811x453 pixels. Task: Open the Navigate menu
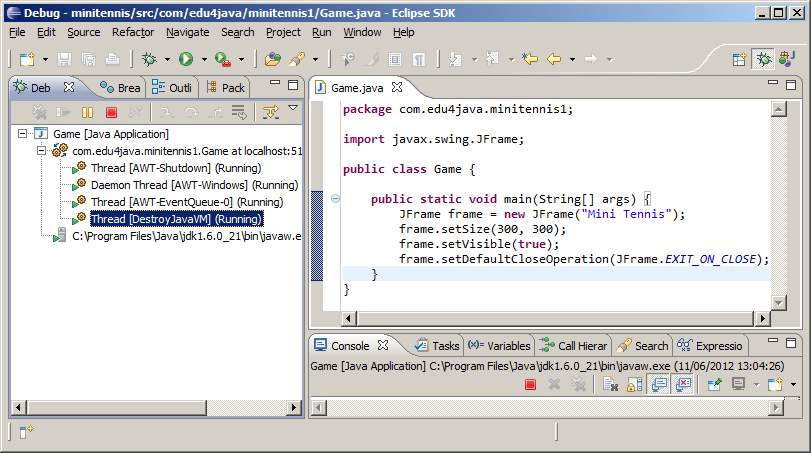pyautogui.click(x=188, y=32)
